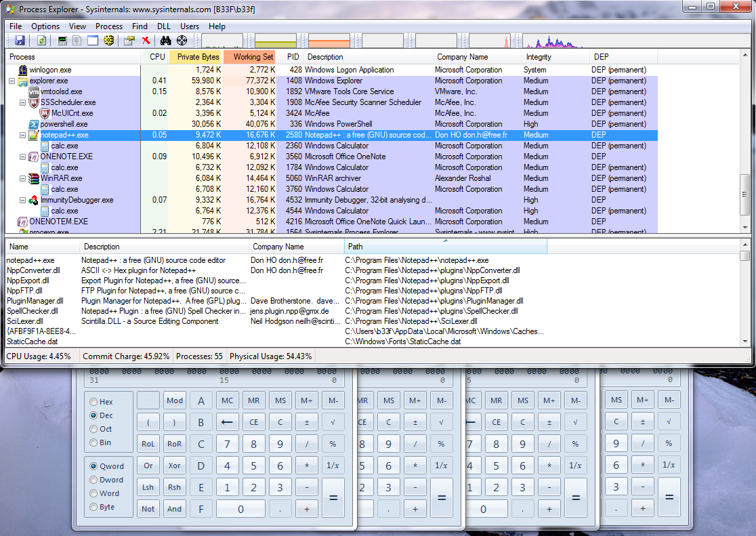Save the process list using the disk icon
This screenshot has width=756, height=536.
coord(21,41)
